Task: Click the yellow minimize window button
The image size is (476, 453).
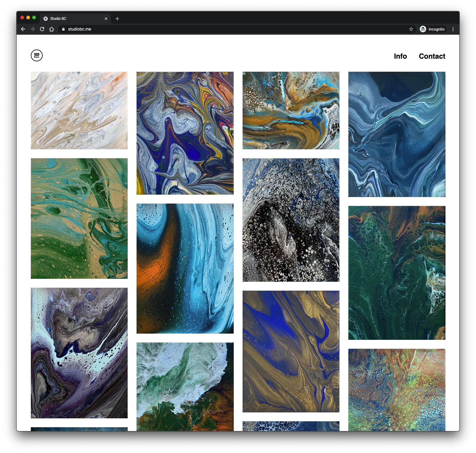Action: coord(28,17)
